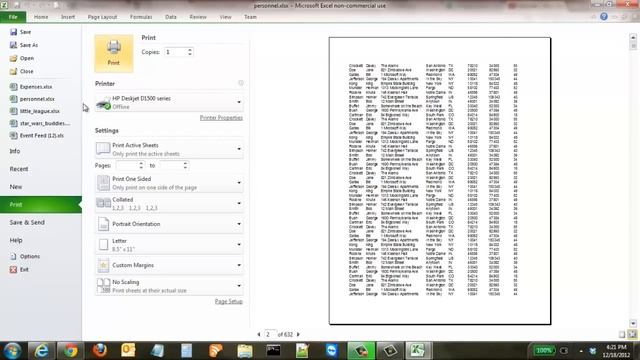Click the Excel icon in taskbar

point(418,351)
